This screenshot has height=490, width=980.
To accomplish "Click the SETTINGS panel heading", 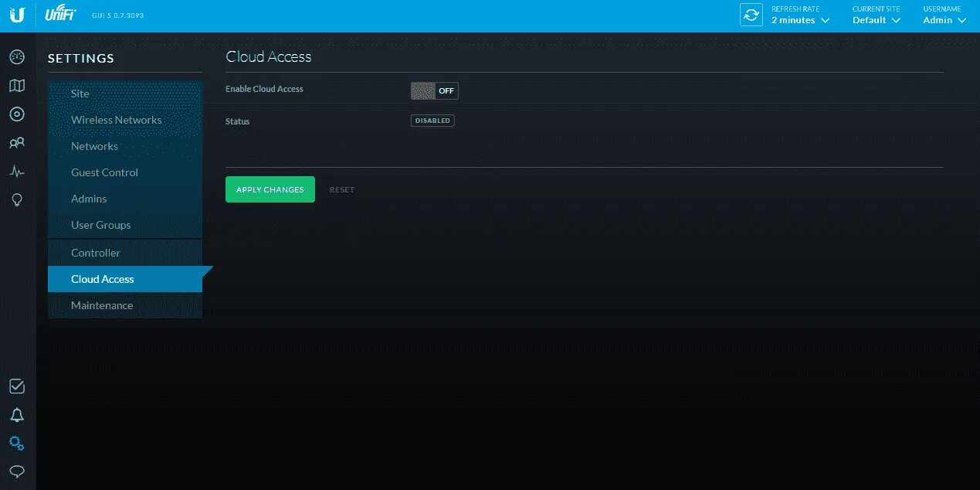I will (x=81, y=58).
